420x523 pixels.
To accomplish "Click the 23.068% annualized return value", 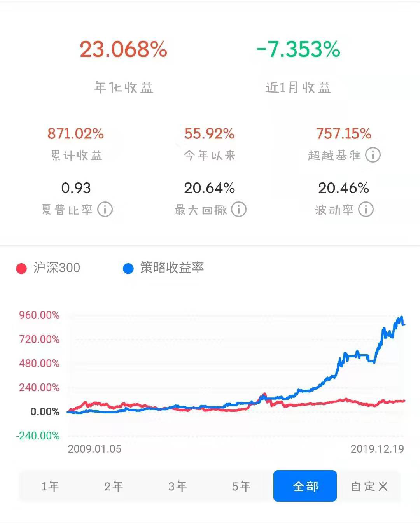I will pyautogui.click(x=123, y=49).
